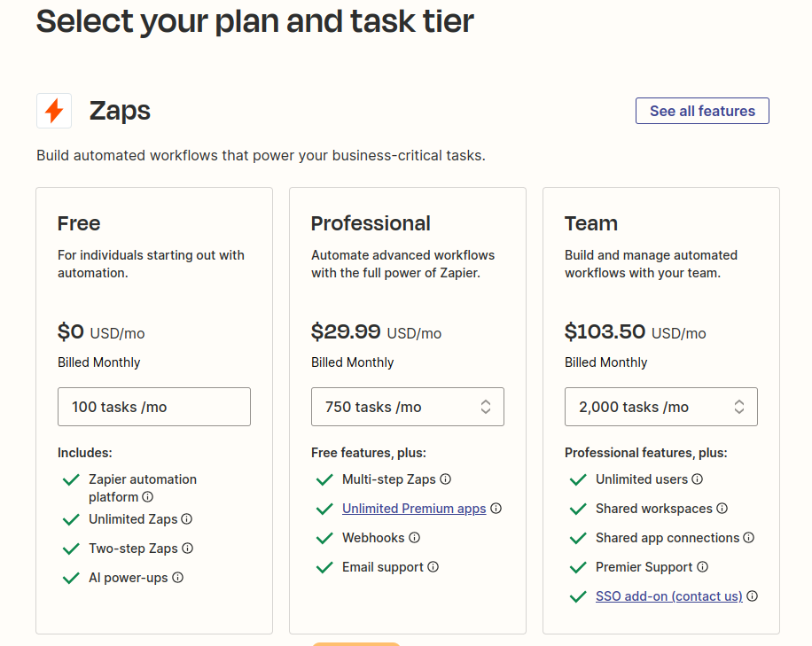Click info icon beside Shared workspaces
This screenshot has height=646, width=812.
click(x=722, y=509)
